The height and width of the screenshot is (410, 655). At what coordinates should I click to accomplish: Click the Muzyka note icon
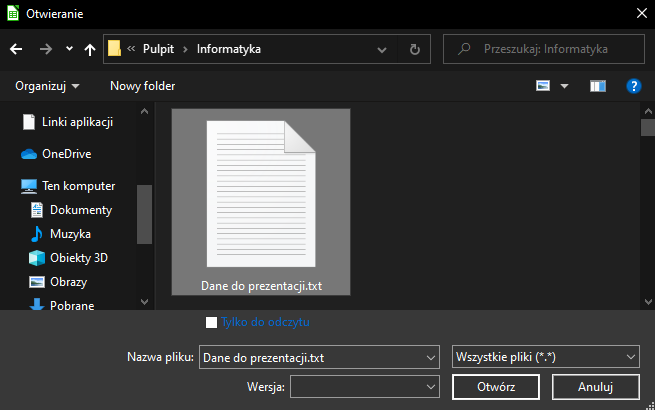click(x=37, y=234)
